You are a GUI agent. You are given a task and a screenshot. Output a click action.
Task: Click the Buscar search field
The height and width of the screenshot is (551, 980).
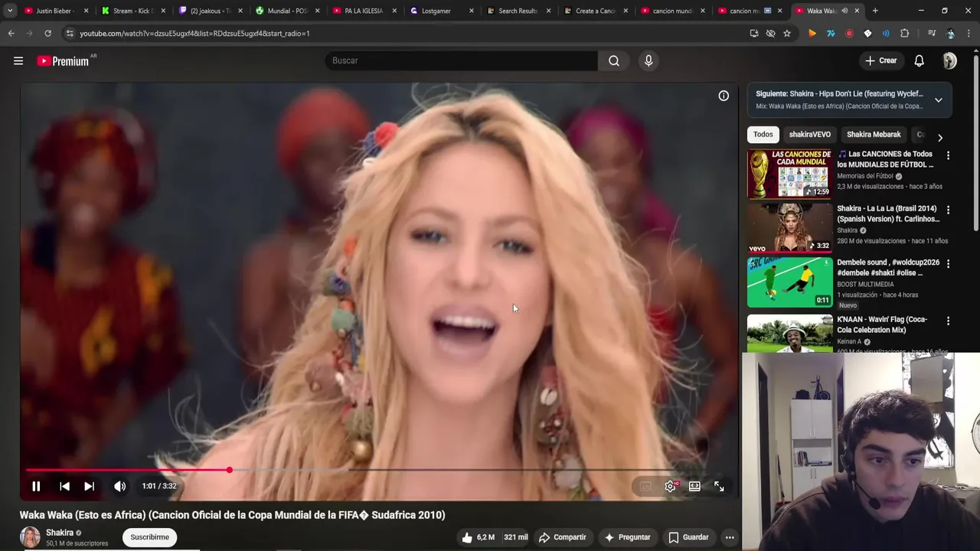(x=461, y=60)
